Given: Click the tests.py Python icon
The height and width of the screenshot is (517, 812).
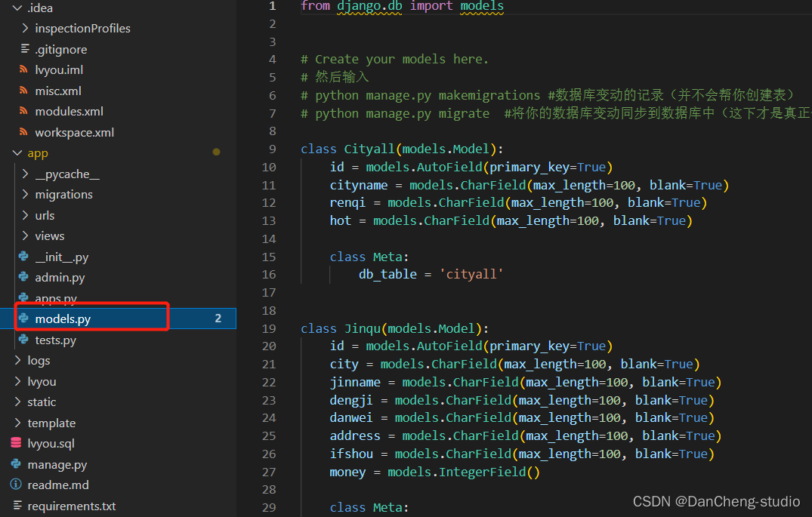Looking at the screenshot, I should coord(23,340).
